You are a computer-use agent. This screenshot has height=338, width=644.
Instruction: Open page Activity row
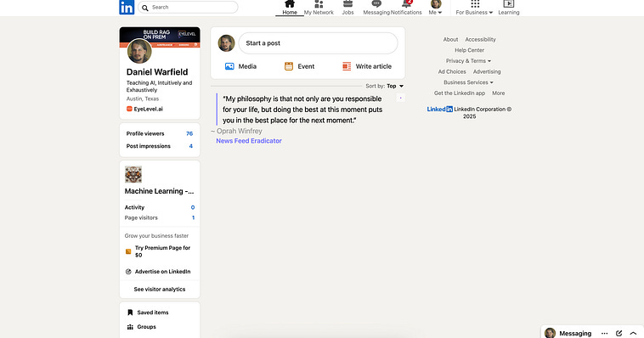click(x=160, y=207)
